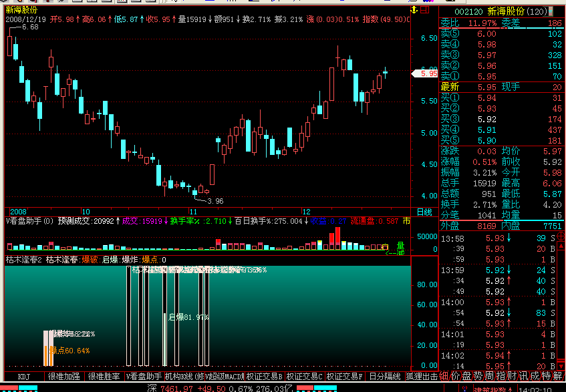This screenshot has height=392, width=566.
Task: Click the 量比 4.20 value
Action: click(x=552, y=204)
